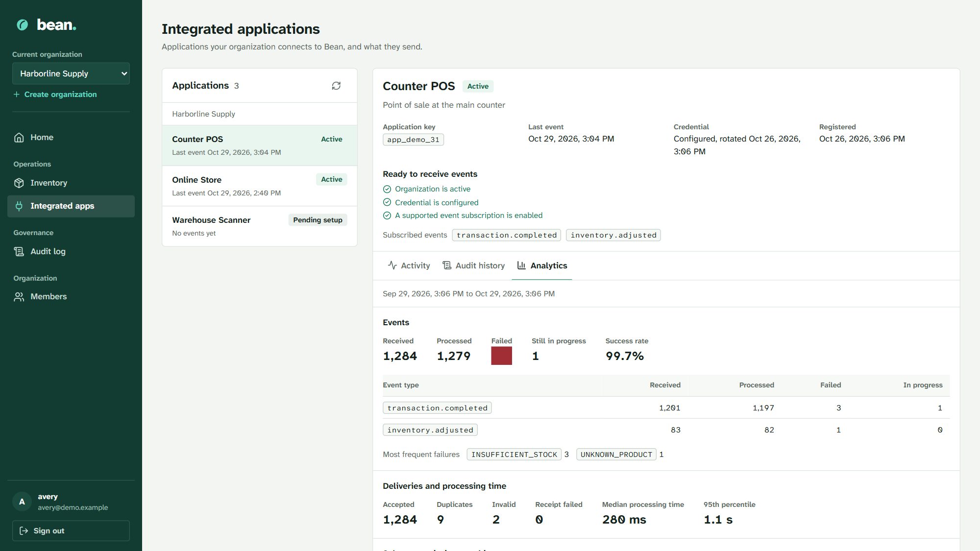This screenshot has height=551, width=980.
Task: Select the Online Store application
Action: point(260,186)
